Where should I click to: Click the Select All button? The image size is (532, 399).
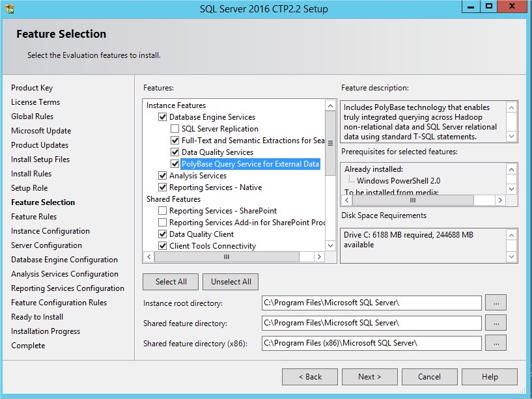(x=170, y=282)
